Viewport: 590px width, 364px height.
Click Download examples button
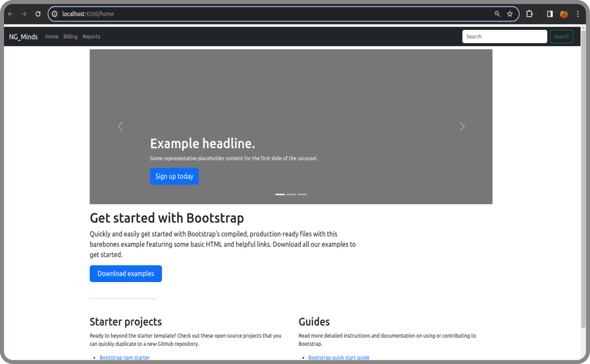(x=126, y=274)
